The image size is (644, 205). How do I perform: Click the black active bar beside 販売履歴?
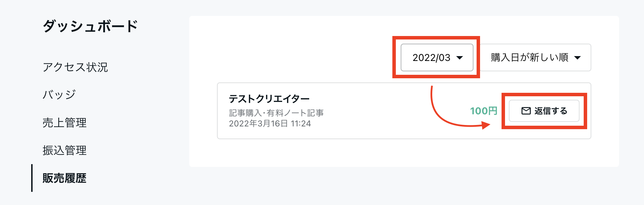point(32,178)
